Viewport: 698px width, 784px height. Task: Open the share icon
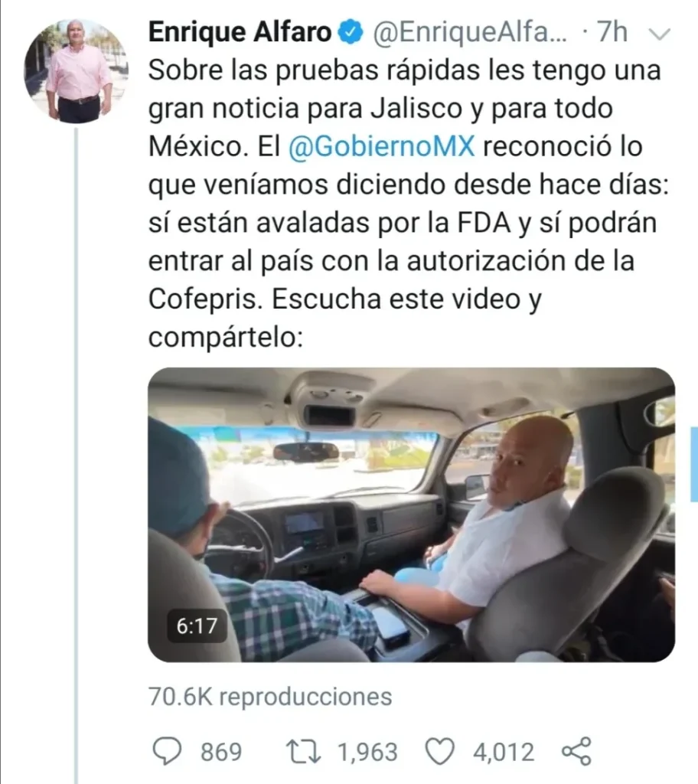(x=577, y=751)
